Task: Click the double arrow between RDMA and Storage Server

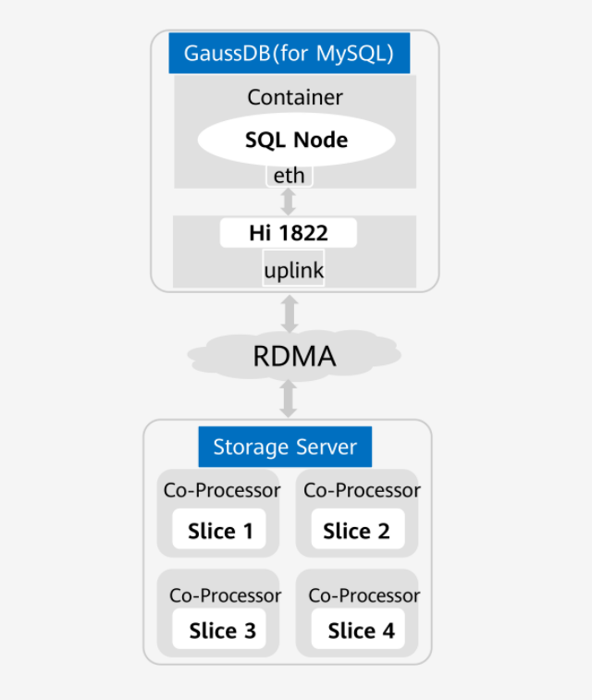Action: point(289,398)
